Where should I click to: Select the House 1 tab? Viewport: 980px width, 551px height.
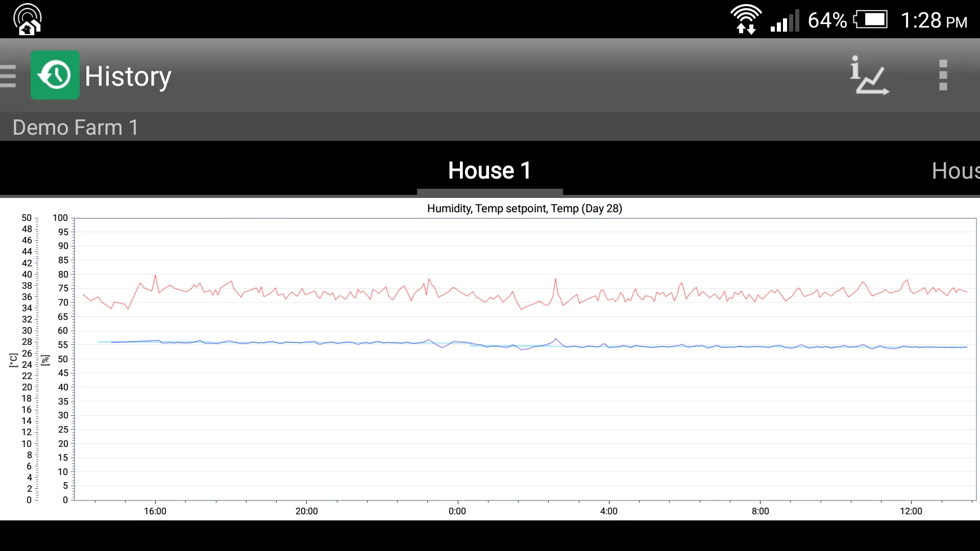tap(489, 170)
